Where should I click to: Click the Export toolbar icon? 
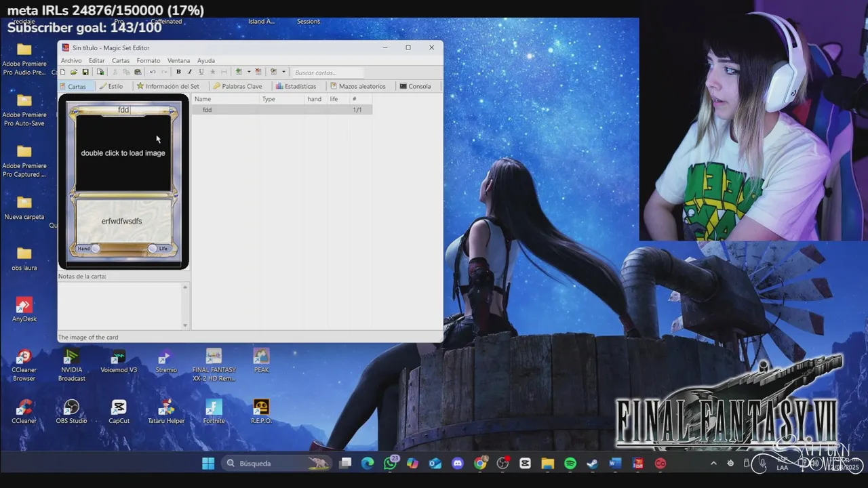[x=100, y=72]
